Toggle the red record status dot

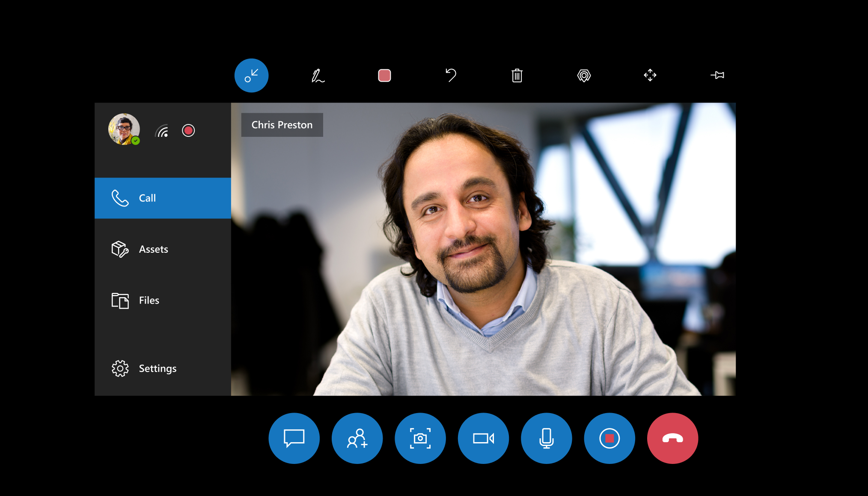point(188,130)
